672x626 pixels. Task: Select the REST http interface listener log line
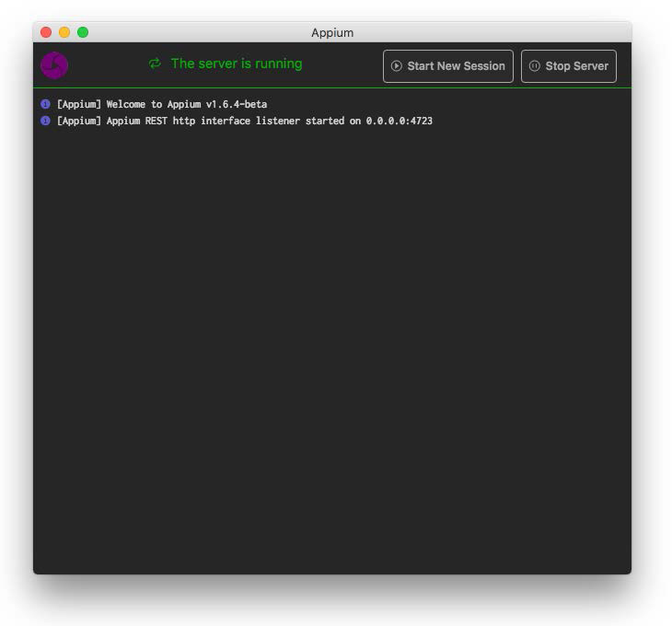tap(244, 122)
